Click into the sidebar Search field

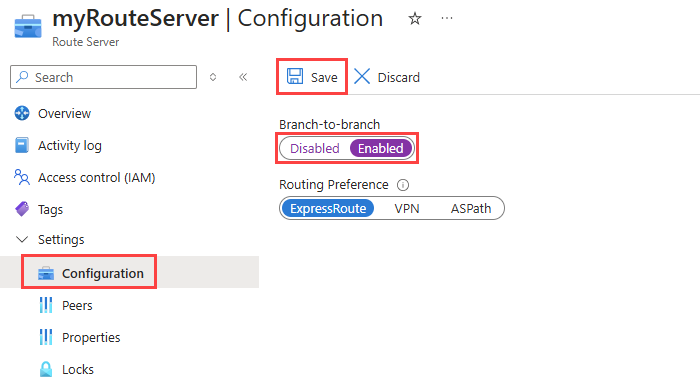[104, 77]
